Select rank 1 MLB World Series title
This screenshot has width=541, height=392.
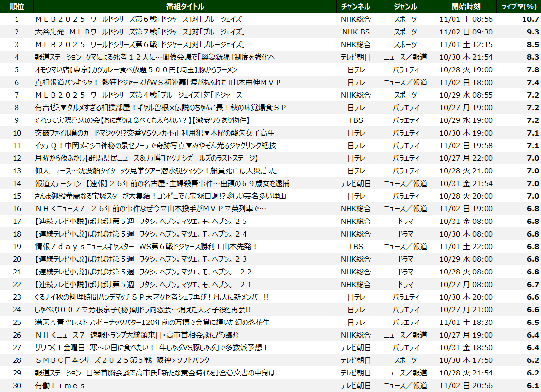[140, 19]
